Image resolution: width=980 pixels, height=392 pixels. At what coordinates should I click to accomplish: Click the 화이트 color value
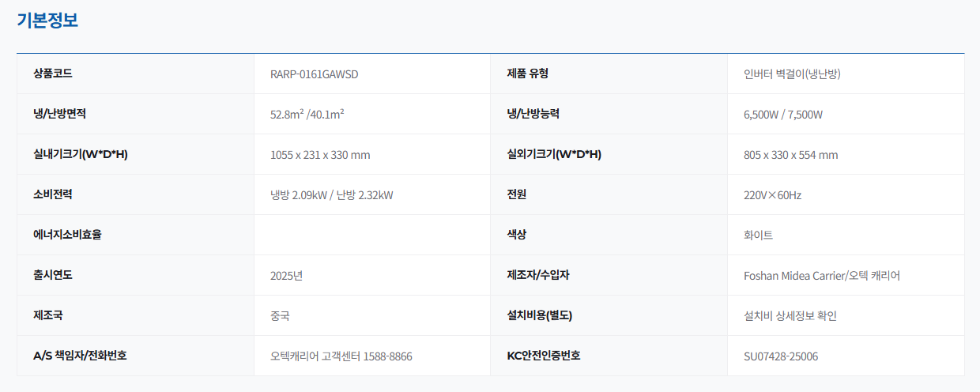(x=758, y=236)
